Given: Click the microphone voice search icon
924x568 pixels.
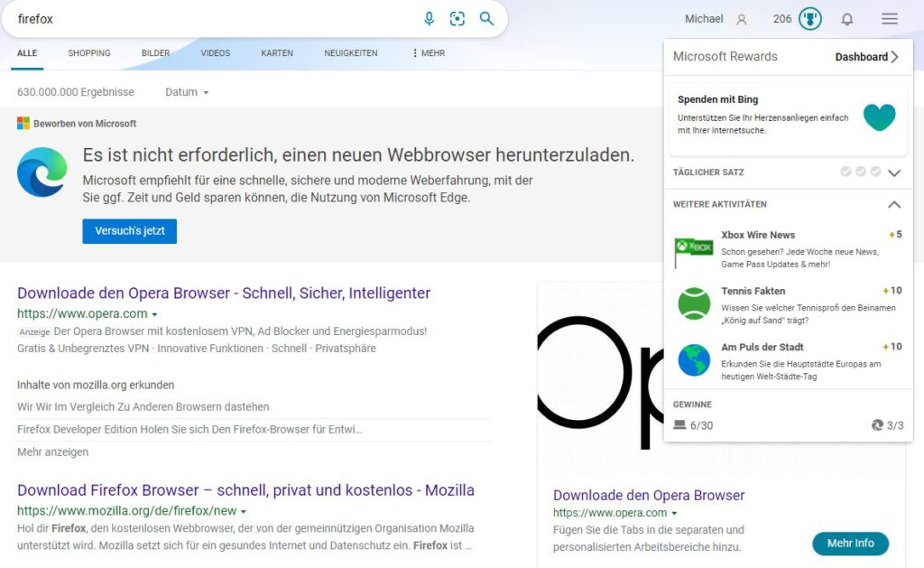Looking at the screenshot, I should pyautogui.click(x=430, y=19).
